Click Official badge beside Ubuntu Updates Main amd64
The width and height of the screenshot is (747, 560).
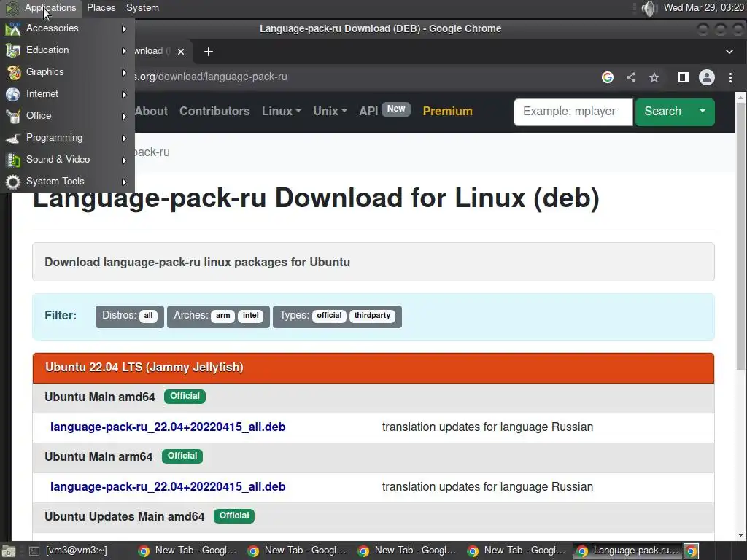[234, 516]
